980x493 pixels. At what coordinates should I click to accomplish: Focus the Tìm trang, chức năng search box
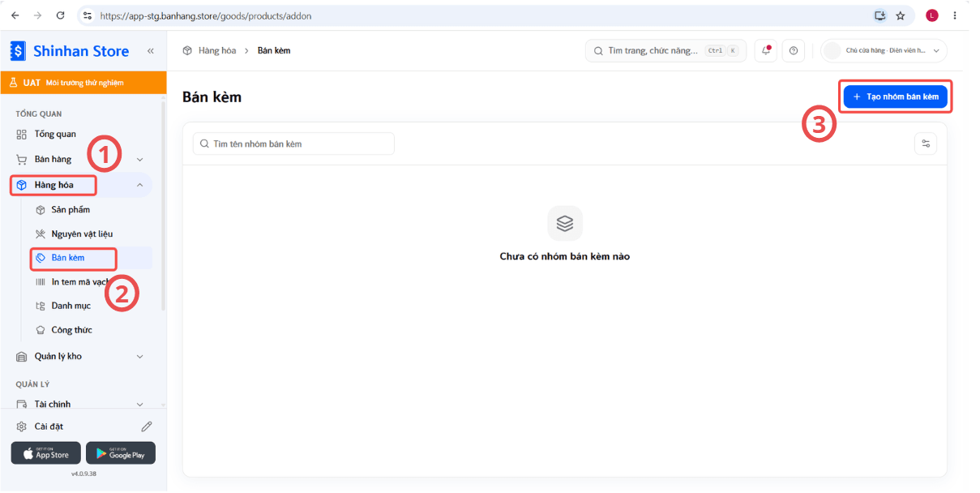pos(666,50)
